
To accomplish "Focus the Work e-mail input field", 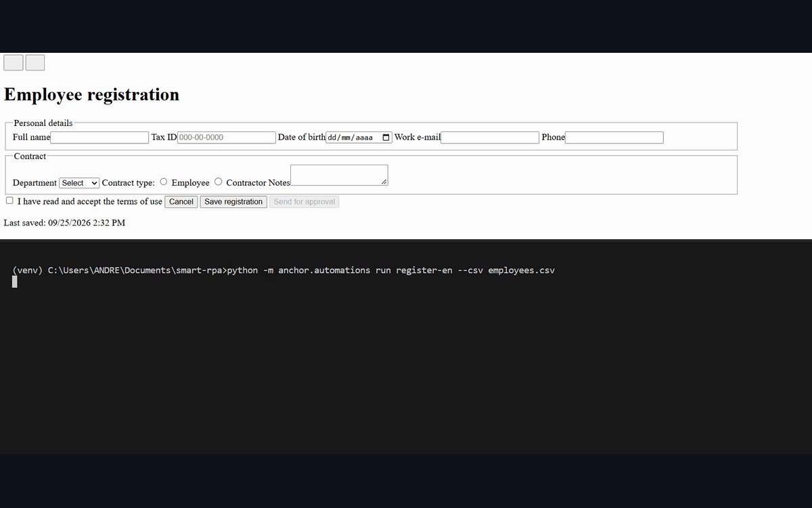I will tap(490, 137).
